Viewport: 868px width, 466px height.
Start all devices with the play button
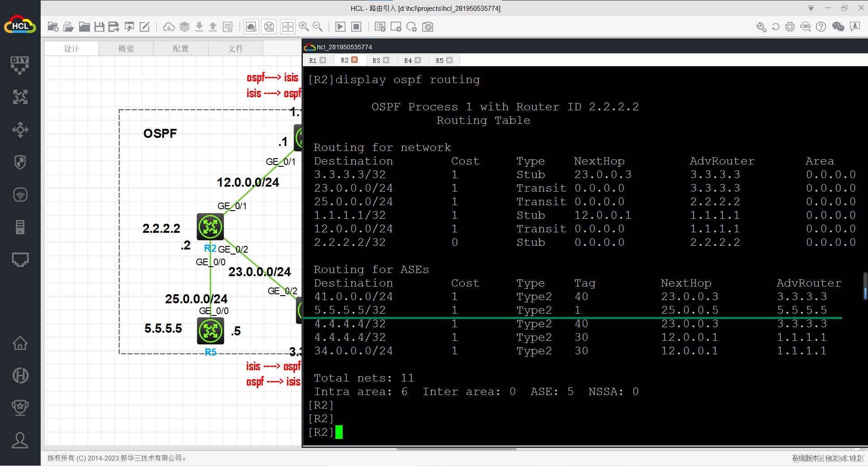340,27
